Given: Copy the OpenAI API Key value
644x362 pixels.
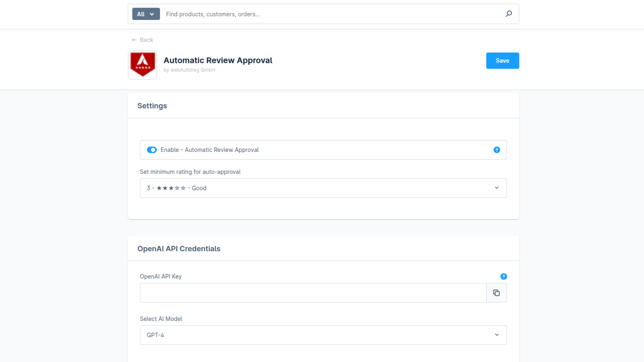Looking at the screenshot, I should pyautogui.click(x=496, y=293).
